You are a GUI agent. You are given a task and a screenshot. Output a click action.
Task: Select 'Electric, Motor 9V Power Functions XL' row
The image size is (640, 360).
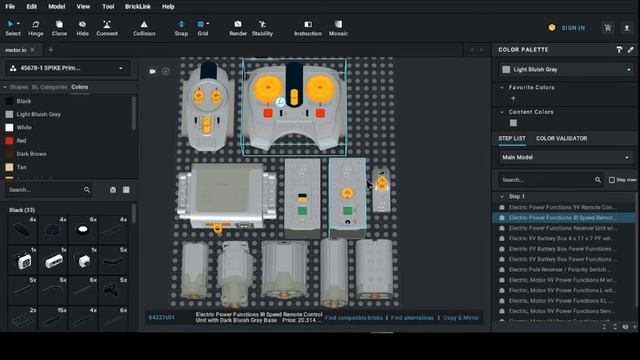click(x=563, y=301)
